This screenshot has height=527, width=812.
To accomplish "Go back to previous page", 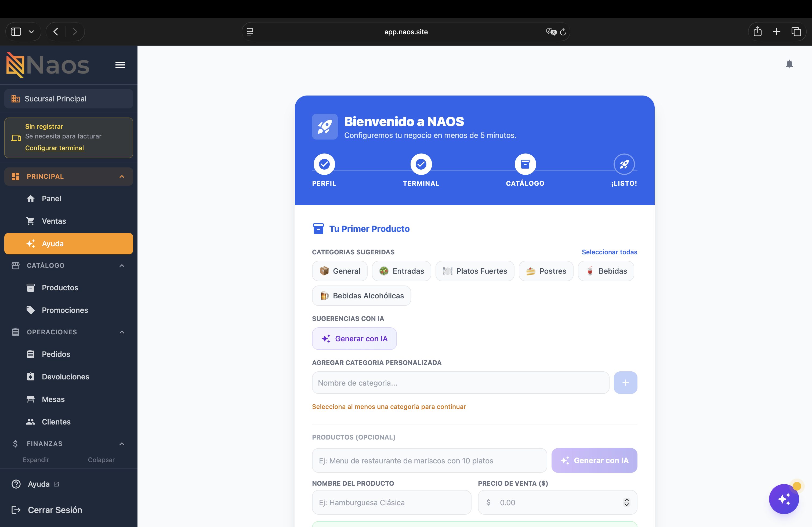I will pos(56,32).
